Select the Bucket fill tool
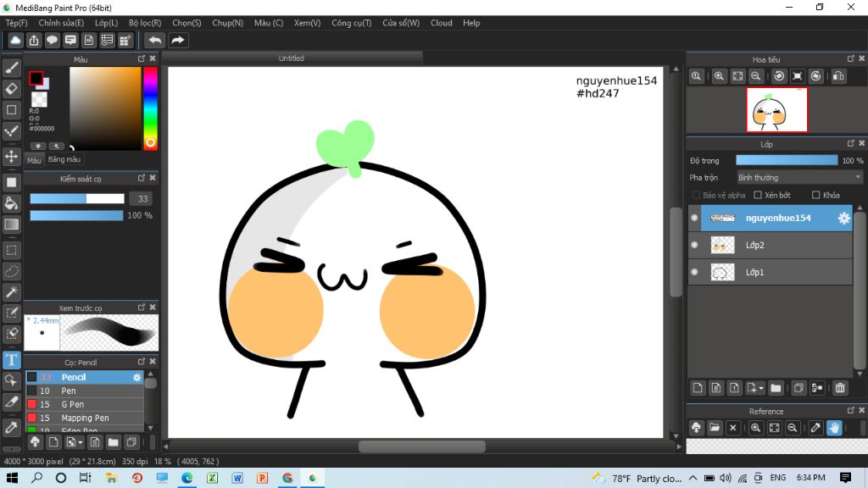 (12, 202)
